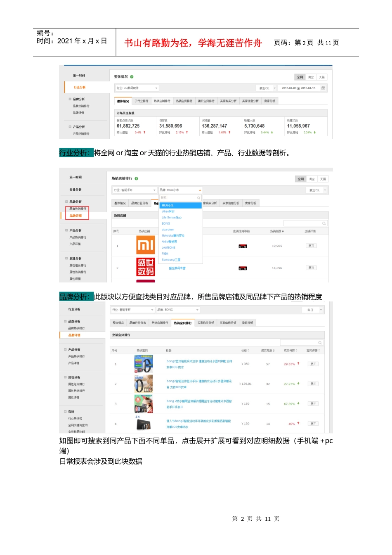Open the calendar icon next to 2015-04-15 date
The width and height of the screenshot is (392, 555).
(x=323, y=88)
